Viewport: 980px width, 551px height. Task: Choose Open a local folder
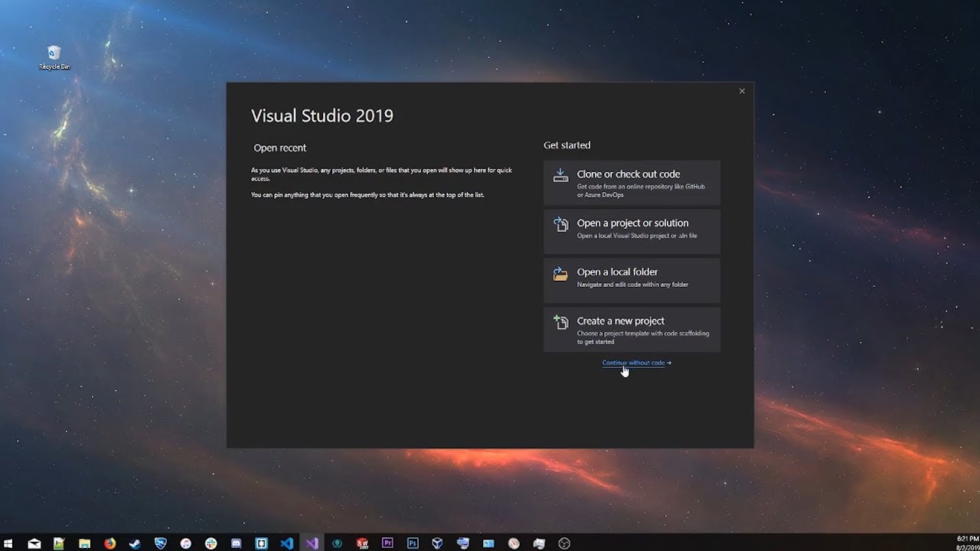(632, 281)
